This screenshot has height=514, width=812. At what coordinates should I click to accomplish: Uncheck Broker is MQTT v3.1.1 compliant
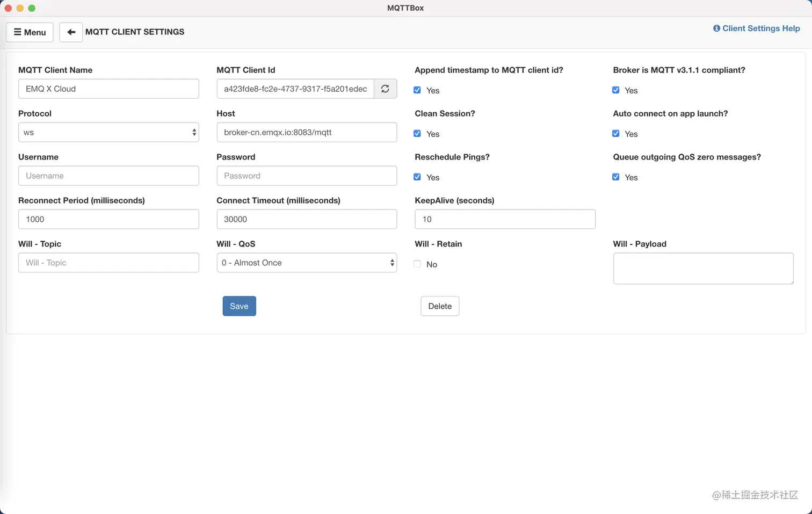(616, 90)
